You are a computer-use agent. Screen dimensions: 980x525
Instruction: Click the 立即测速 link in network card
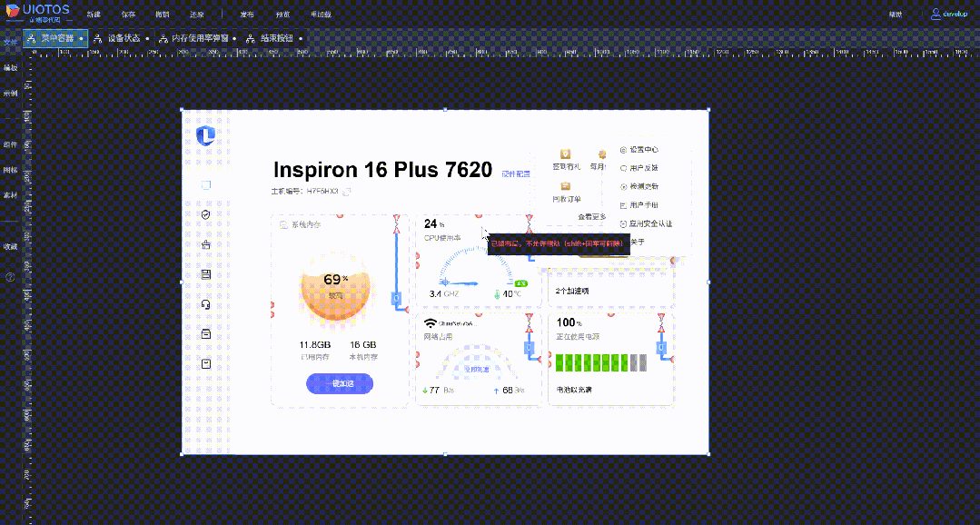(x=476, y=370)
